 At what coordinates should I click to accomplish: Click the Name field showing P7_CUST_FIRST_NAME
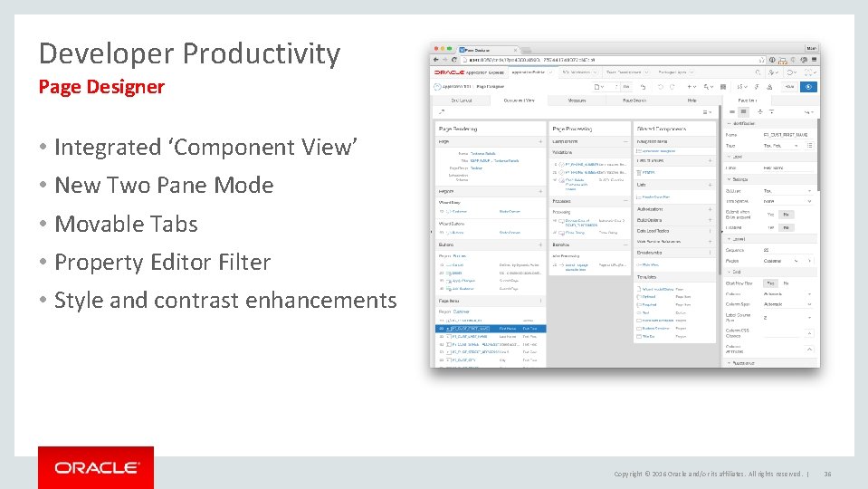tap(787, 135)
